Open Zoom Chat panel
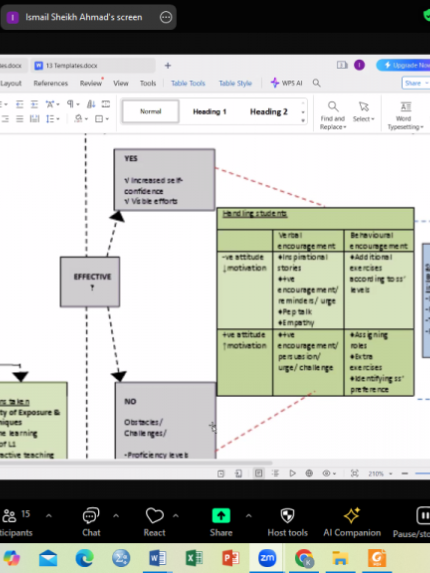Image resolution: width=430 pixels, height=573 pixels. click(x=91, y=521)
